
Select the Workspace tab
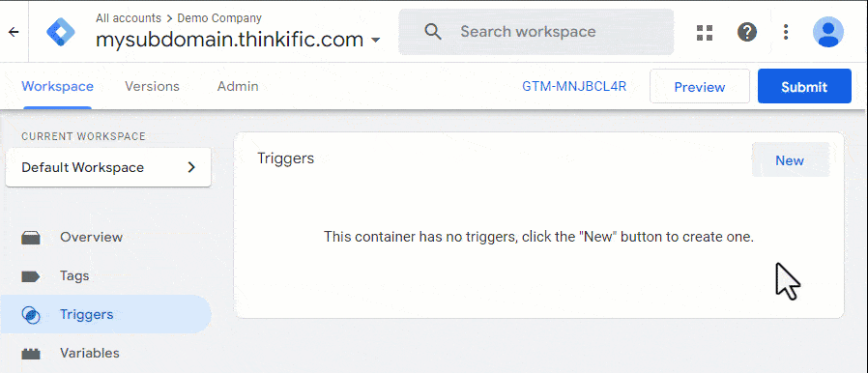pyautogui.click(x=57, y=86)
